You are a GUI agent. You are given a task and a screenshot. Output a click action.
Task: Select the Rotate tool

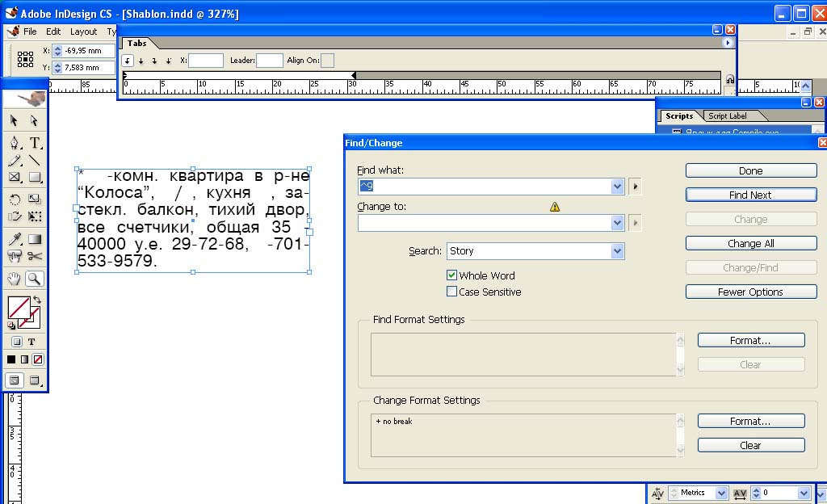point(15,199)
